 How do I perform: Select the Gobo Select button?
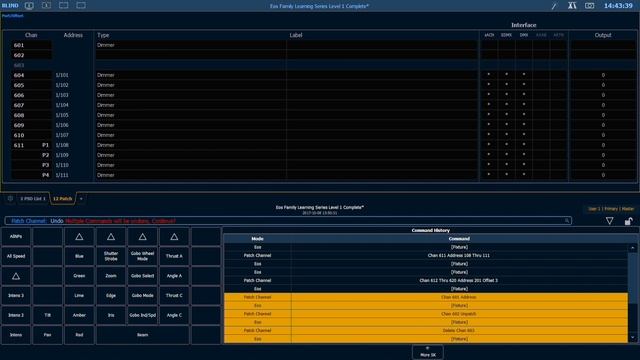[142, 276]
